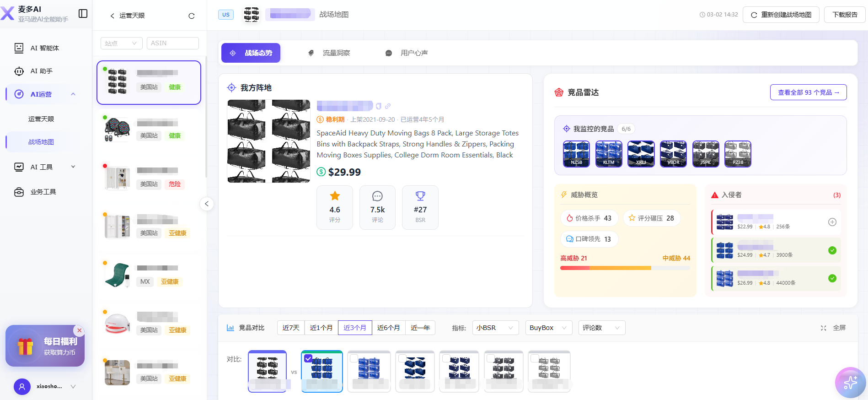
Task: Toggle the checked $26.99 invader
Action: [832, 278]
